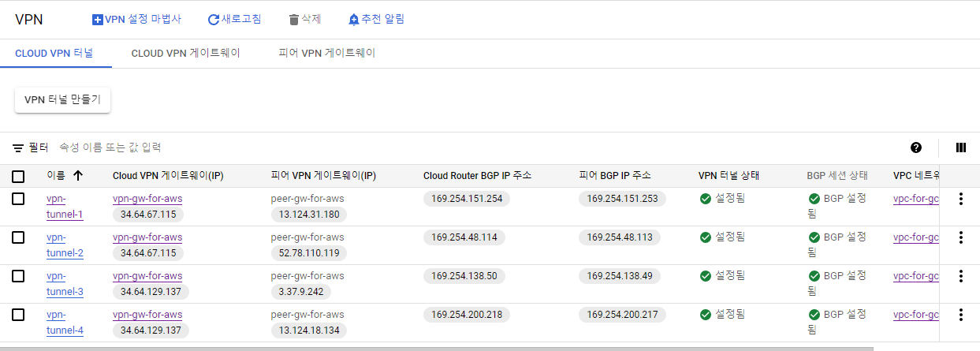The image size is (980, 351).
Task: Open the column display options icon
Action: (961, 147)
